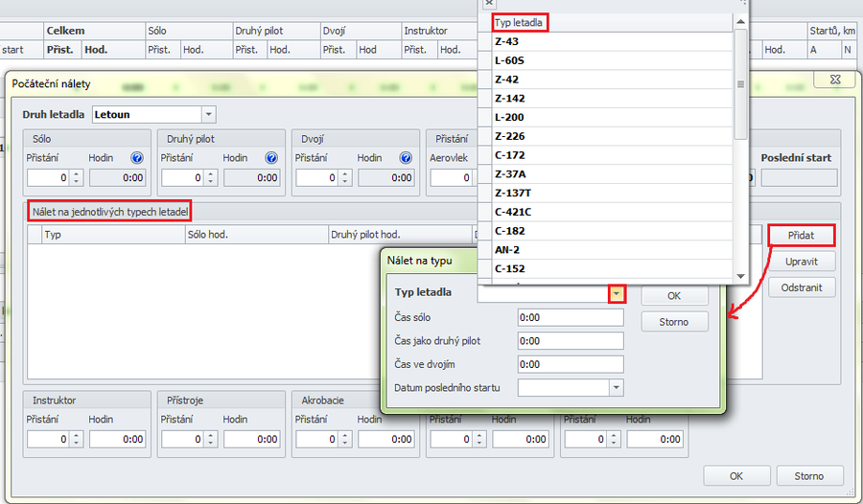Click into the Čas sólo field
Screen dimensions: 863x504
(570, 317)
